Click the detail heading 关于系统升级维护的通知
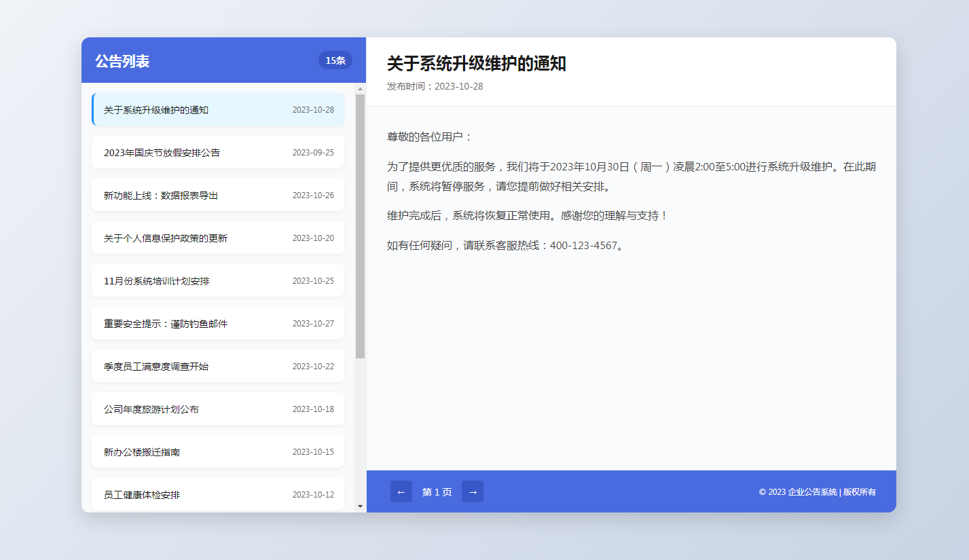Screen dimensions: 969x560 pos(477,64)
